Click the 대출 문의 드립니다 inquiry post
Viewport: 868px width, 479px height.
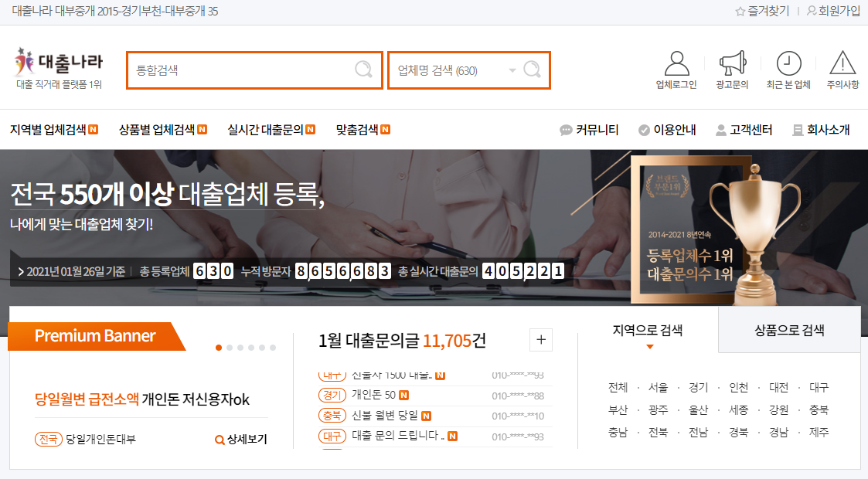397,436
